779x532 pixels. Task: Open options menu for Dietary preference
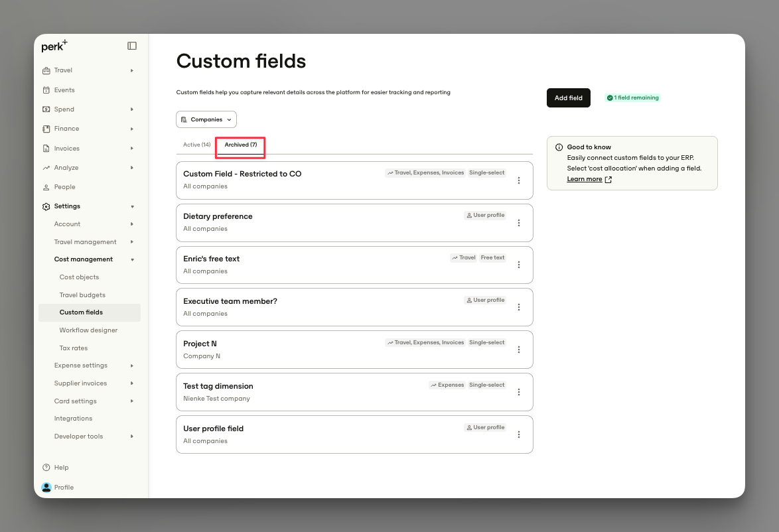click(x=519, y=223)
